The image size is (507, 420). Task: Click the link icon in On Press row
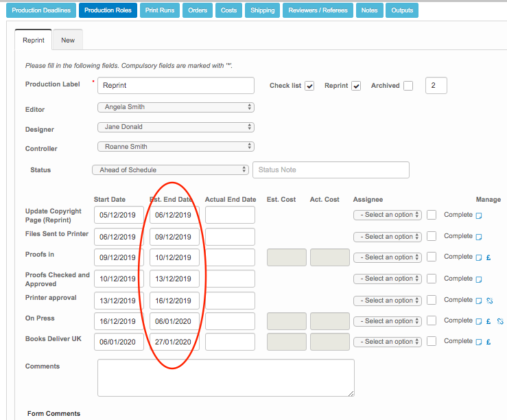(x=500, y=321)
